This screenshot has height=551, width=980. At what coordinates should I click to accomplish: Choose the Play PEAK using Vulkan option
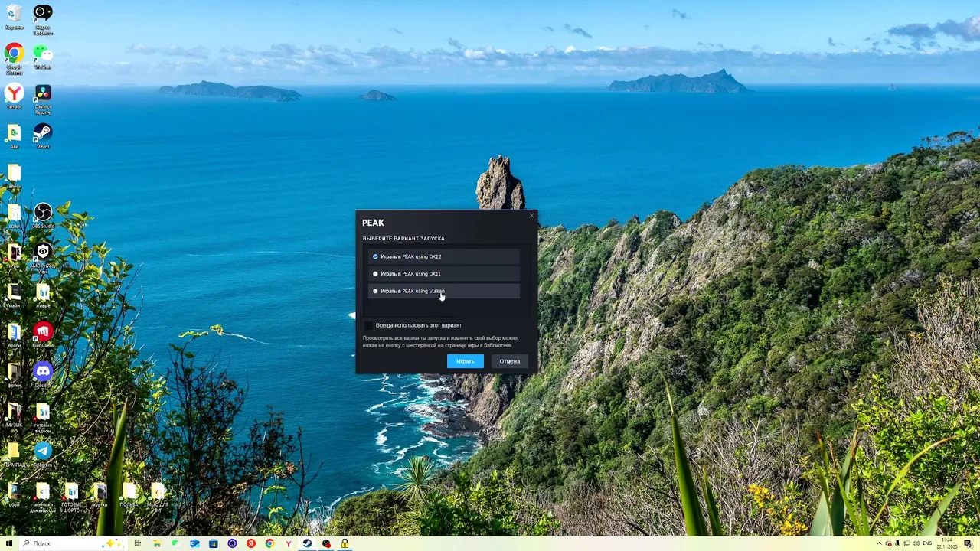pyautogui.click(x=444, y=291)
